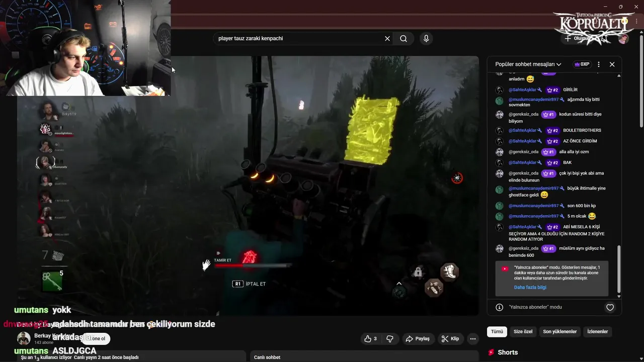Like the video with the thumbs-up button
Screen dimensions: 644x362
point(370,339)
